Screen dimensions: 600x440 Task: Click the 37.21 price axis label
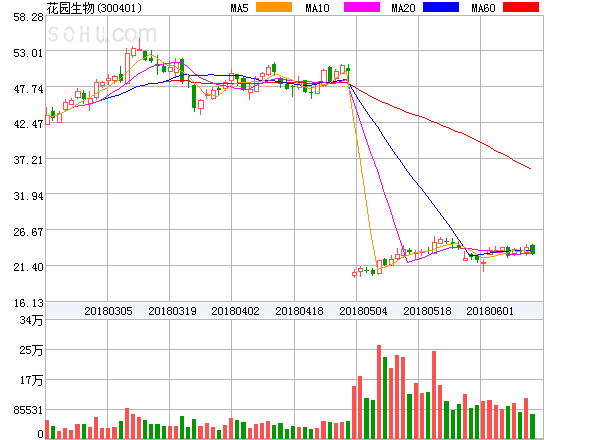click(28, 160)
